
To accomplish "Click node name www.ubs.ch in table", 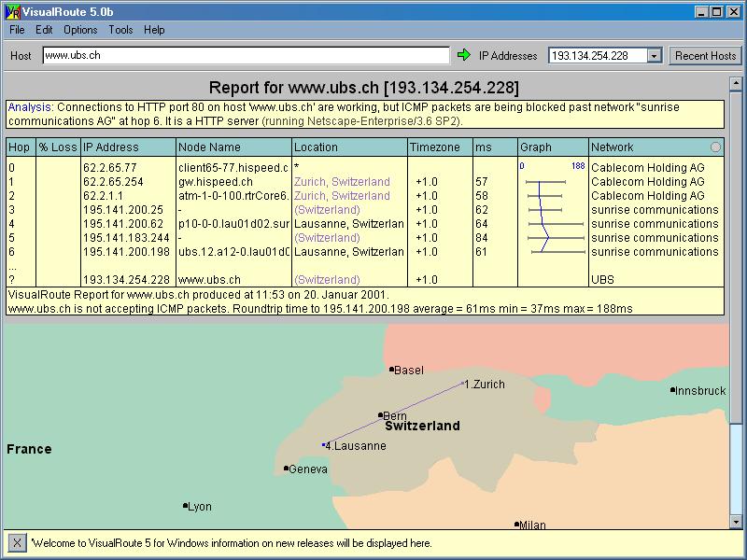I will click(209, 279).
